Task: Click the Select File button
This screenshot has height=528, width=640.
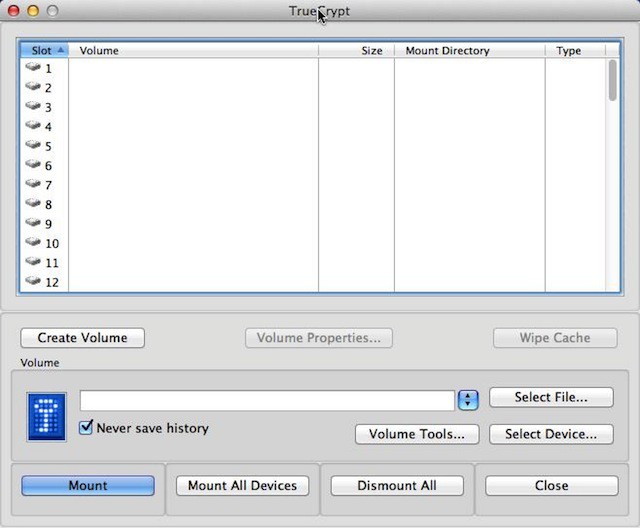Action: (x=550, y=397)
